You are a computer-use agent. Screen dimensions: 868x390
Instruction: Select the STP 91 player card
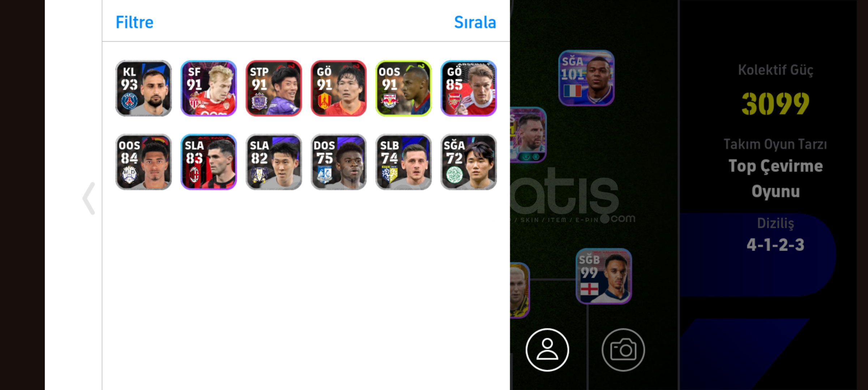pos(274,88)
